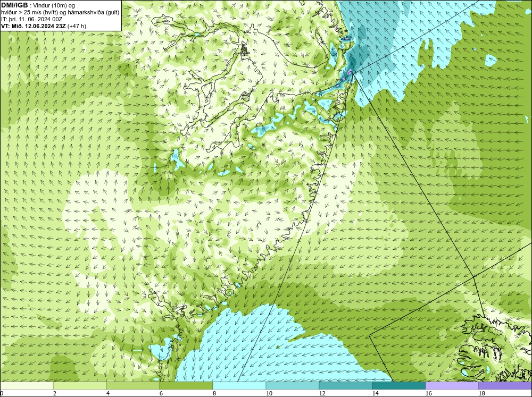Click the legend scale value 0

tap(2, 393)
